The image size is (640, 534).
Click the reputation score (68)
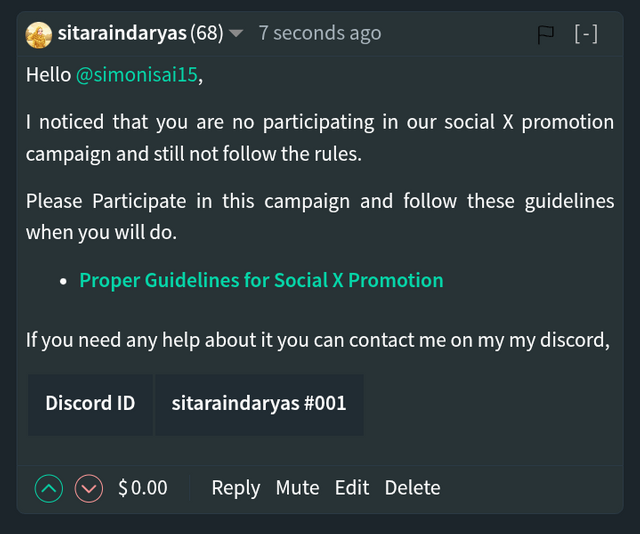point(207,33)
